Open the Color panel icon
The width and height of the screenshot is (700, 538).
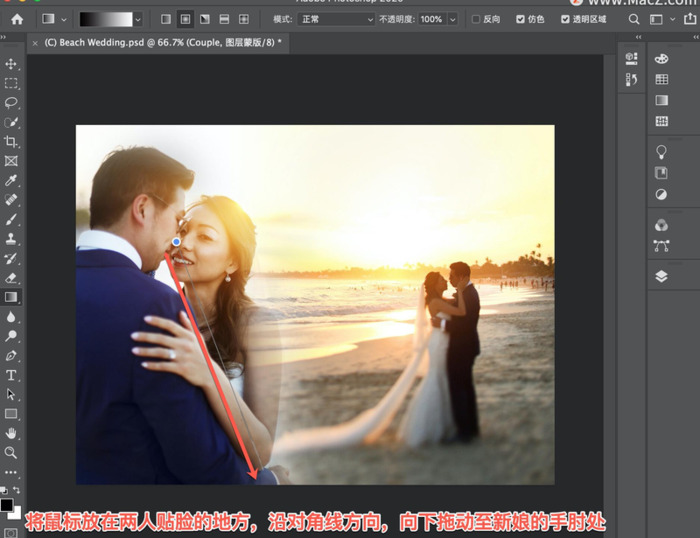(661, 58)
